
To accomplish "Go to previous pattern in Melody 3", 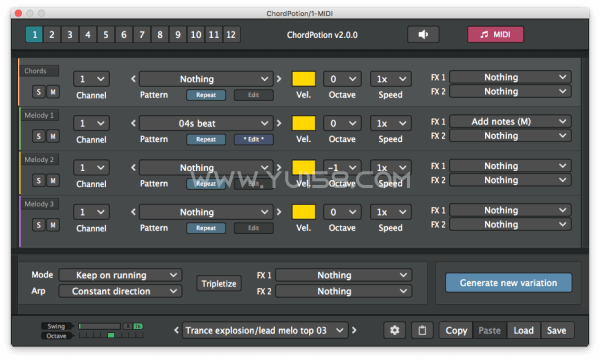I will 133,212.
